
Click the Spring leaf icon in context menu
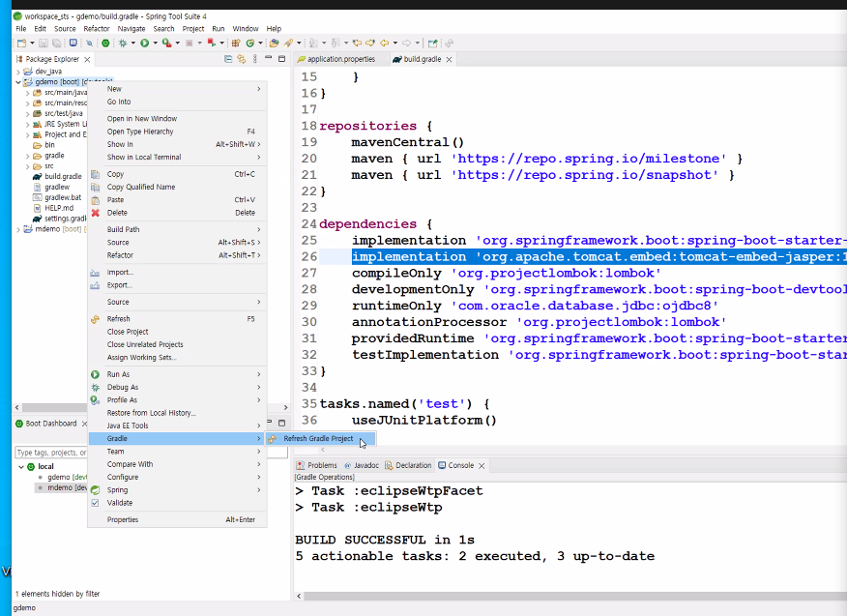coord(95,490)
